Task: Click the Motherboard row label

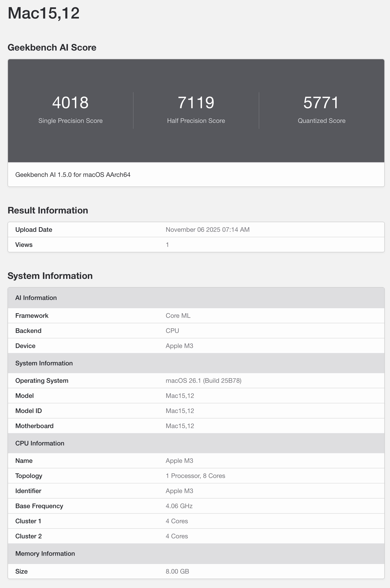Action: (34, 426)
